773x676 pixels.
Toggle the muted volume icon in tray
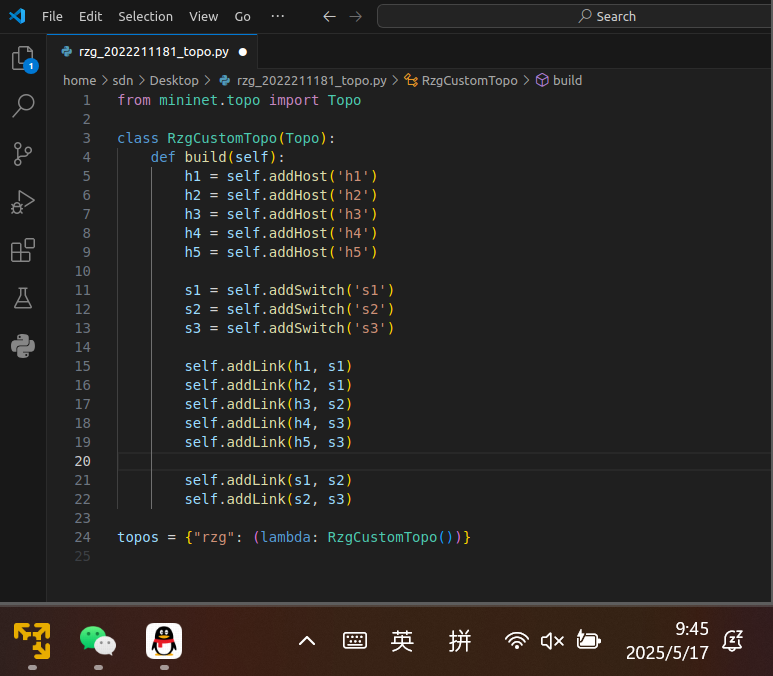(x=552, y=641)
